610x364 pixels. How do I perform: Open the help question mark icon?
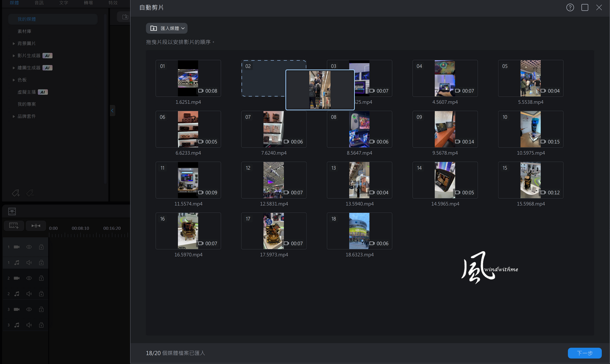pos(570,8)
